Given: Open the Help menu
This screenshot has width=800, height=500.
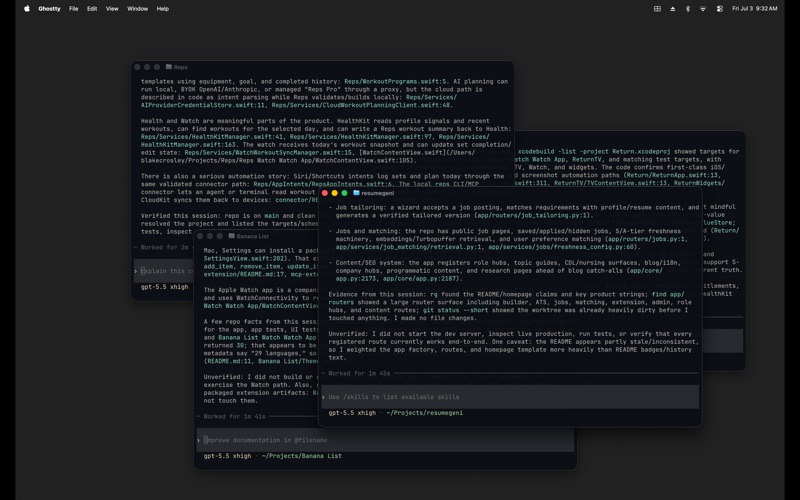Looking at the screenshot, I should [163, 9].
